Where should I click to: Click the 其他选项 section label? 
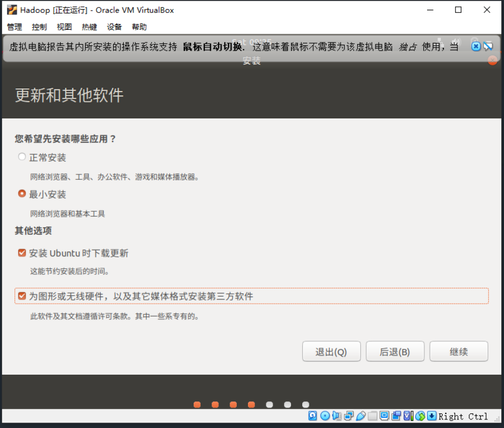click(33, 230)
